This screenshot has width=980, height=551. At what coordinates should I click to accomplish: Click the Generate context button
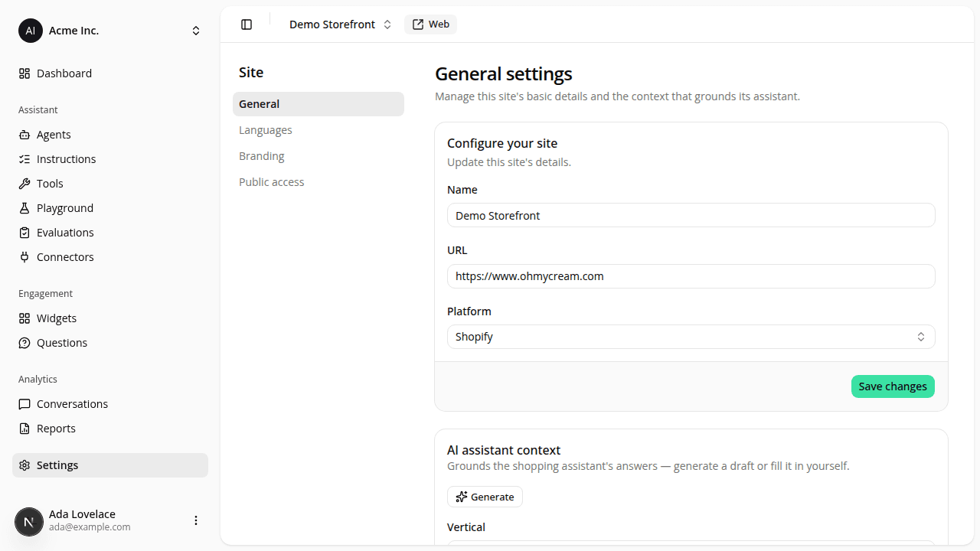click(x=485, y=497)
